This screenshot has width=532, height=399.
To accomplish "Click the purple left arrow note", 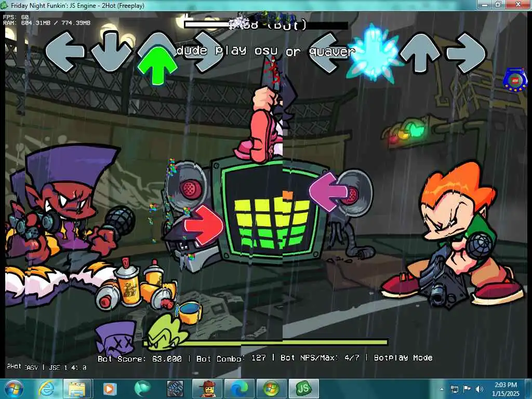I will tap(328, 192).
